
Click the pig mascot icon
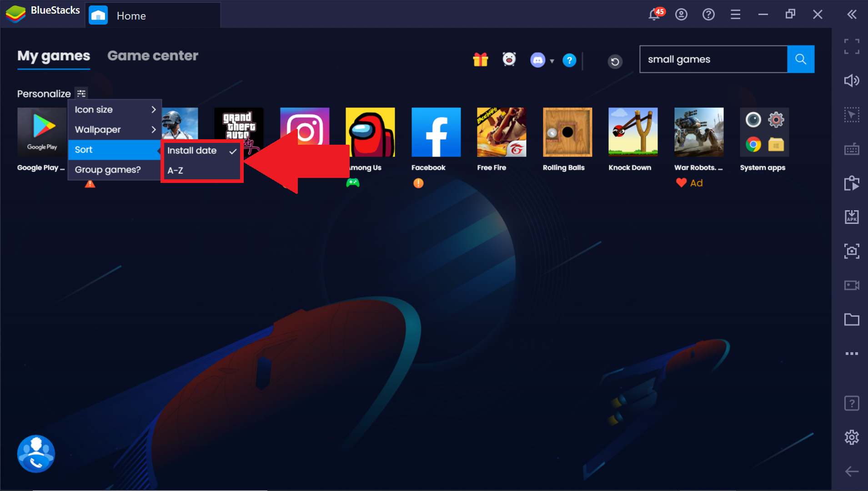(509, 59)
